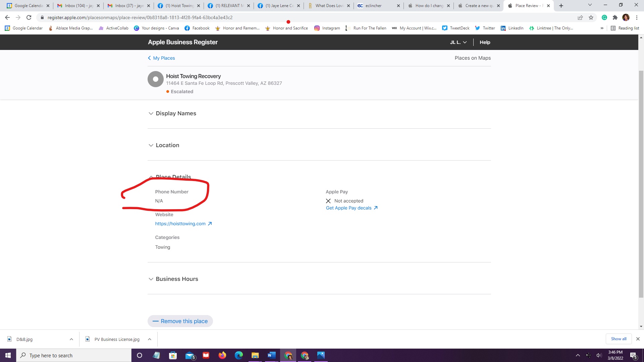Open the JL L. account dropdown

tap(458, 42)
